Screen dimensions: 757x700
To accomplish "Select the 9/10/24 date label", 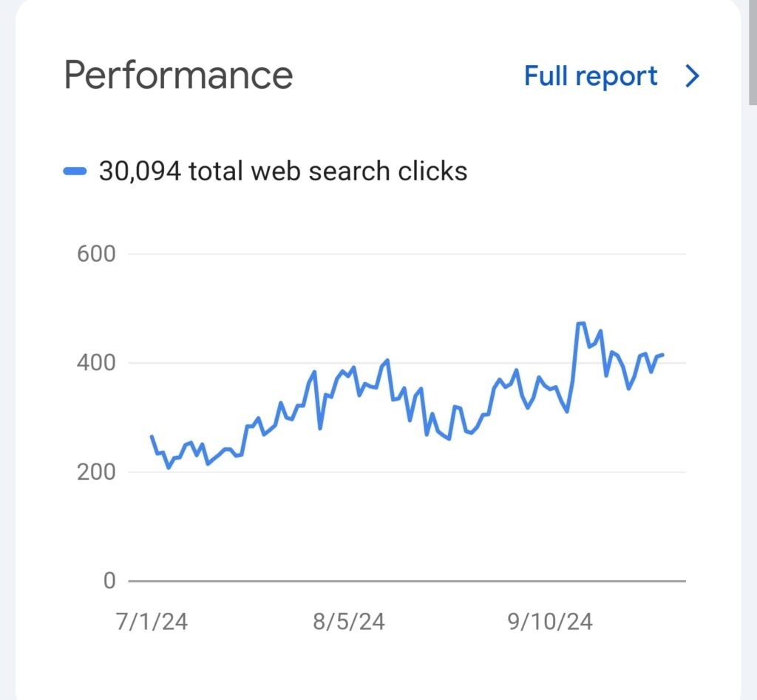I will (x=550, y=621).
